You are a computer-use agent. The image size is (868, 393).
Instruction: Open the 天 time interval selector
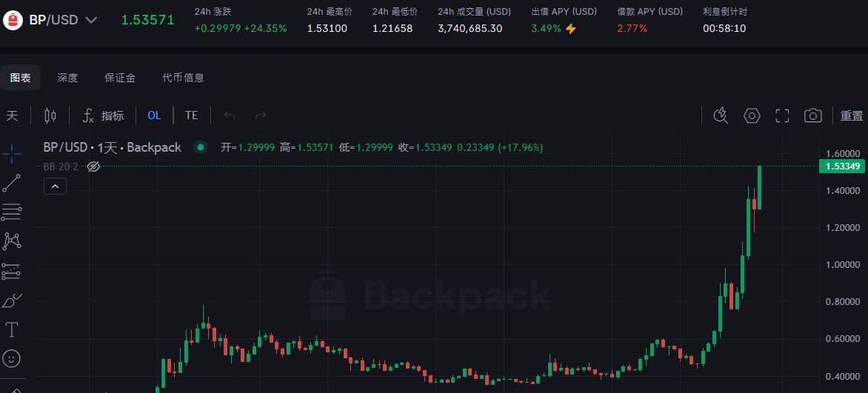pyautogui.click(x=12, y=115)
